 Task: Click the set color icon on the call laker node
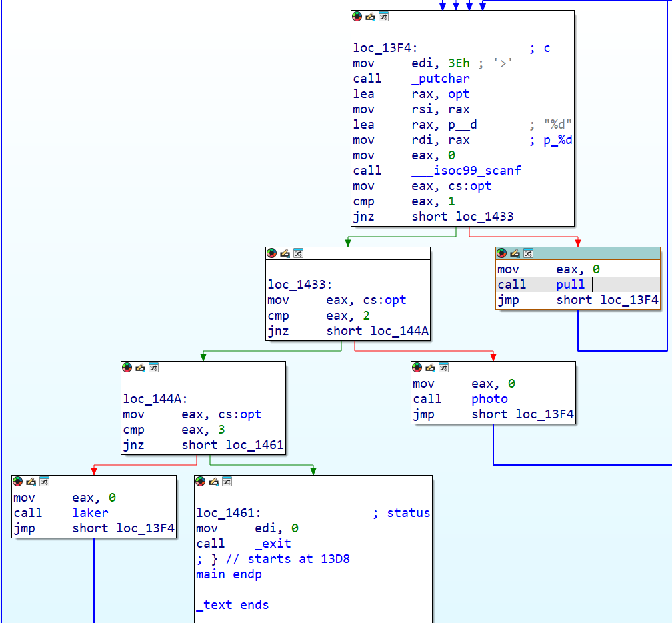tap(18, 482)
